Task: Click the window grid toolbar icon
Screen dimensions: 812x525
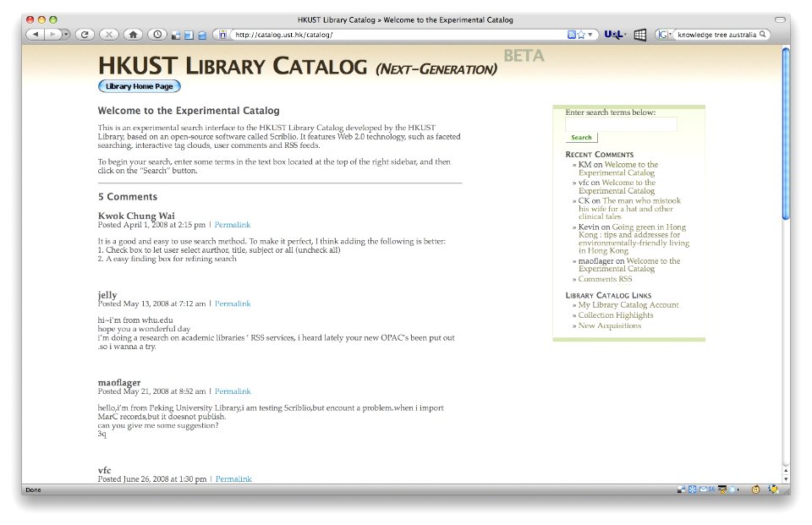Action: coord(640,35)
